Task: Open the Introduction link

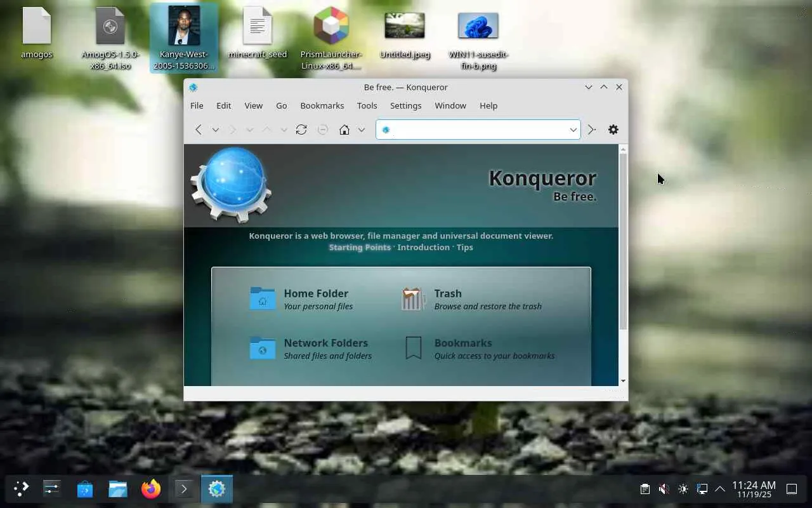Action: coord(423,248)
